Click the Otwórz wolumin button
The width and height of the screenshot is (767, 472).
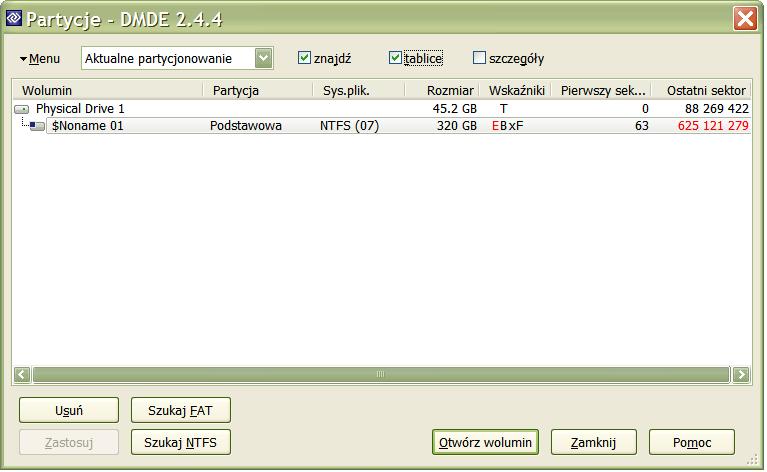(485, 443)
